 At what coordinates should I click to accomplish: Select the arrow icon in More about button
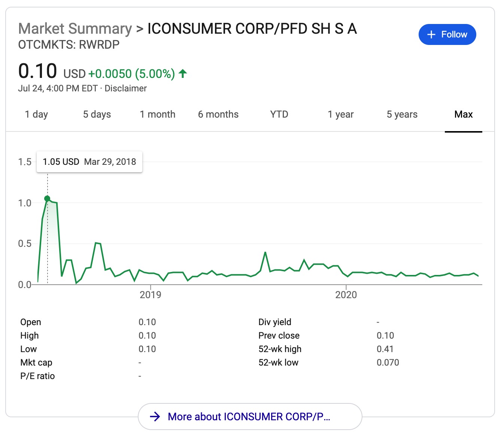point(155,416)
